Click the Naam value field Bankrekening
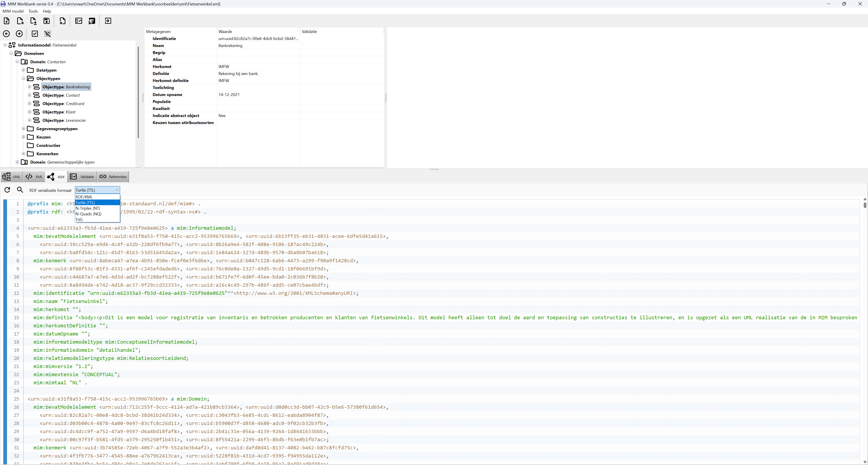 230,45
